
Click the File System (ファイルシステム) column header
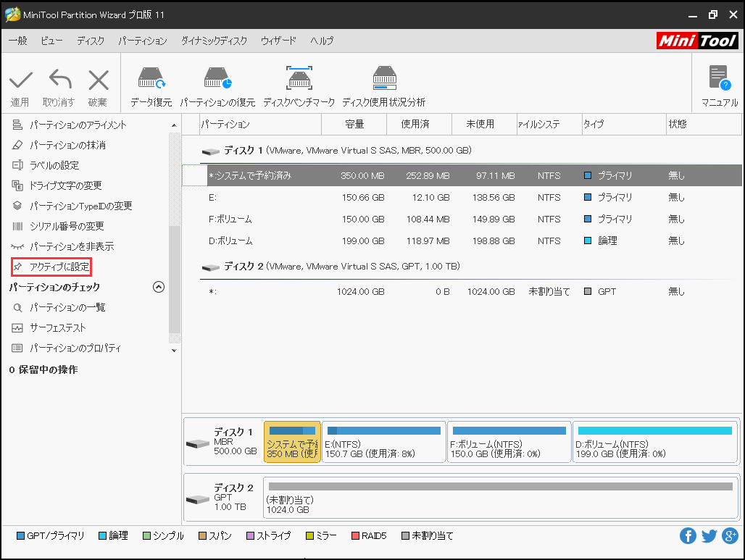(x=549, y=124)
